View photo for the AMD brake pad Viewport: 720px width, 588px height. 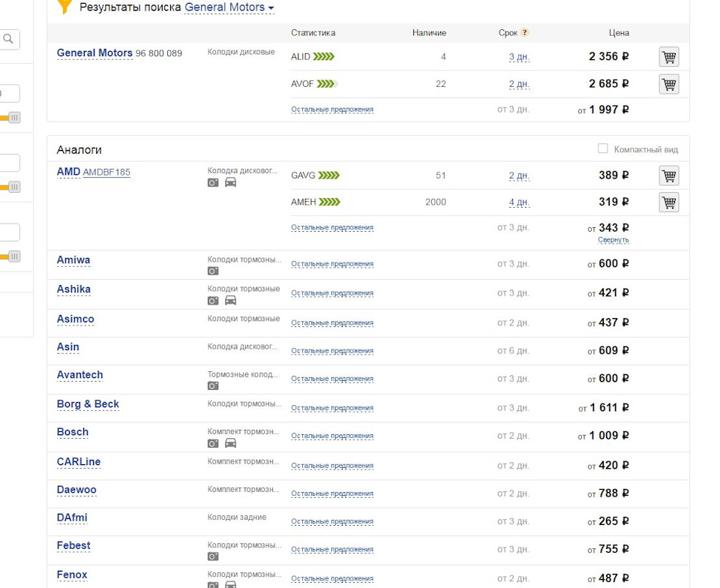(x=213, y=182)
